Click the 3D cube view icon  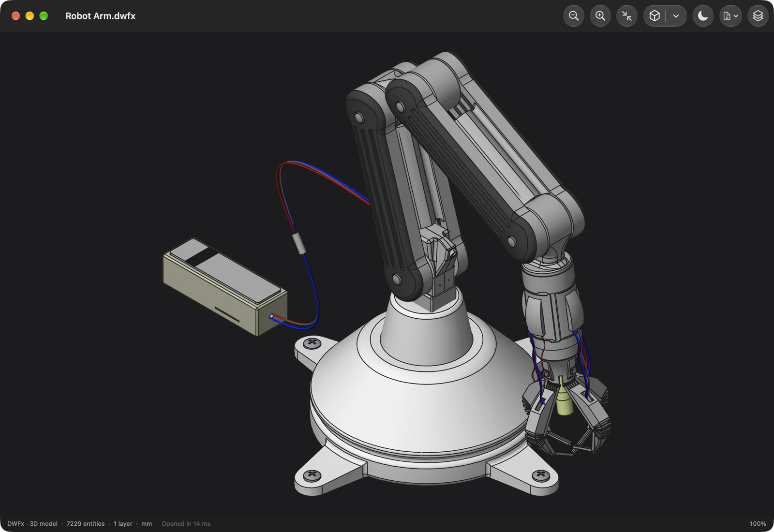[655, 16]
